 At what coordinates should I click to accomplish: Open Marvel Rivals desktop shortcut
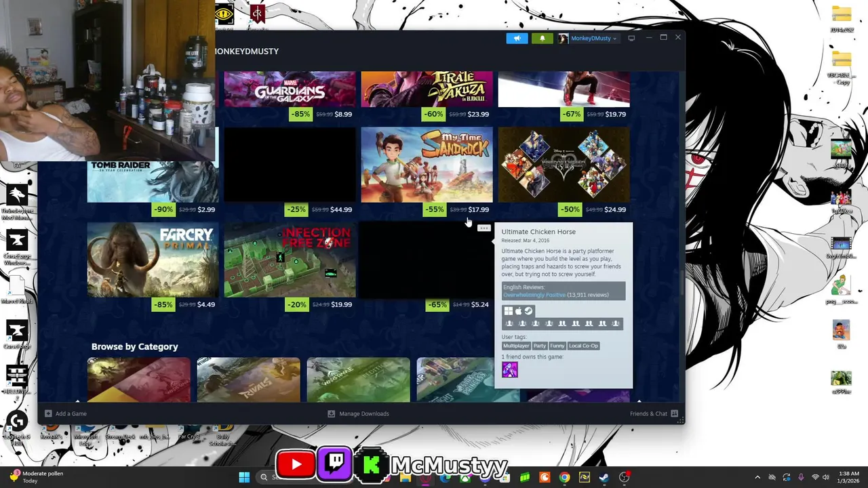point(18,288)
